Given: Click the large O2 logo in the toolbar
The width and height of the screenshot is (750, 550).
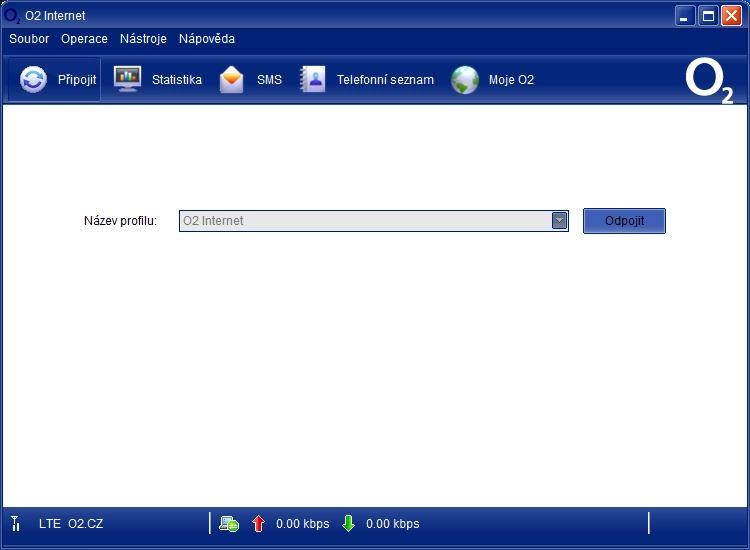Looking at the screenshot, I should [708, 82].
